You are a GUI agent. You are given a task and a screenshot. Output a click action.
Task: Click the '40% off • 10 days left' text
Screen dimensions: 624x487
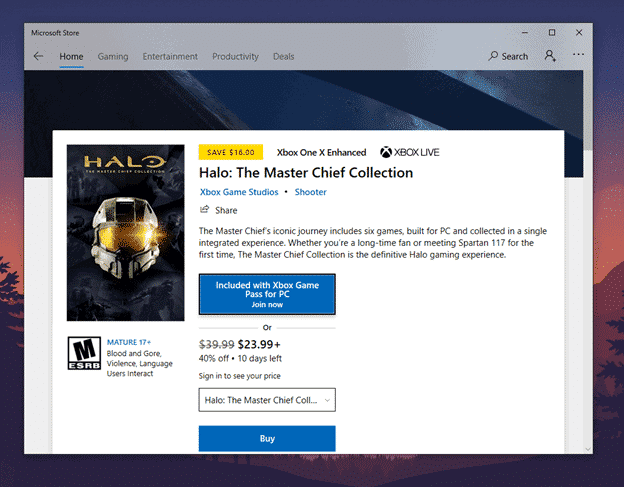click(240, 358)
